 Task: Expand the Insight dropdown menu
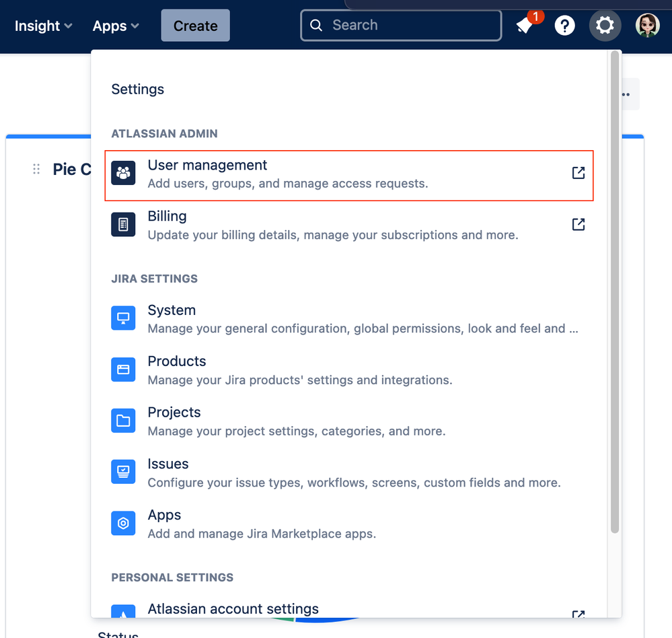tap(43, 26)
